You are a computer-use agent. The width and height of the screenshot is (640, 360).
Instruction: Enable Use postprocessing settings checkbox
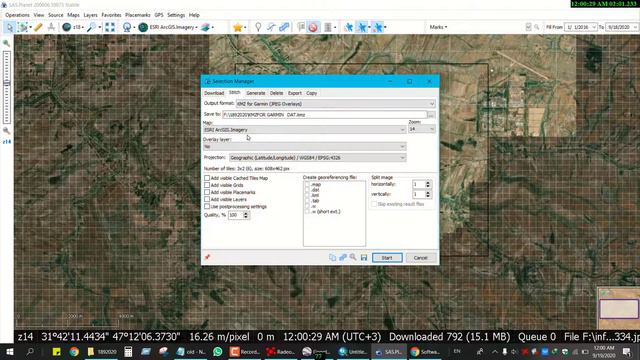click(207, 207)
